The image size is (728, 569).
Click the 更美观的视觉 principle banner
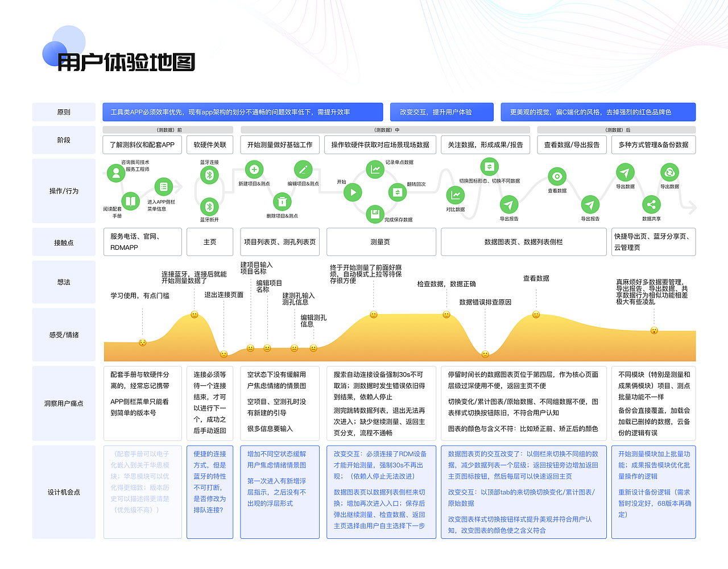click(x=598, y=112)
